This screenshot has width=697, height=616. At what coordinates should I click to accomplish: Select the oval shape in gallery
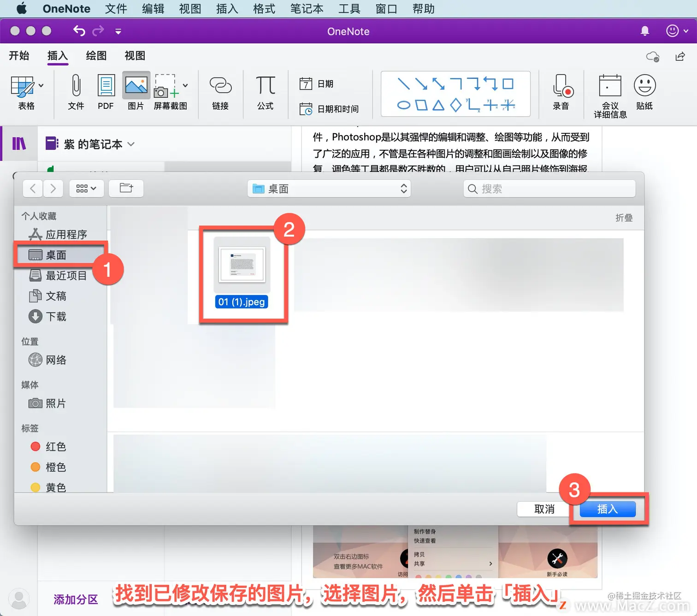(404, 105)
